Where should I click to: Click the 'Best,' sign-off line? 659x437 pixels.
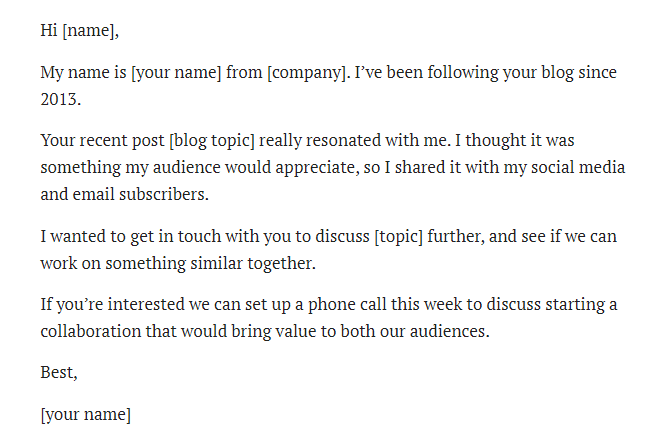pyautogui.click(x=59, y=373)
